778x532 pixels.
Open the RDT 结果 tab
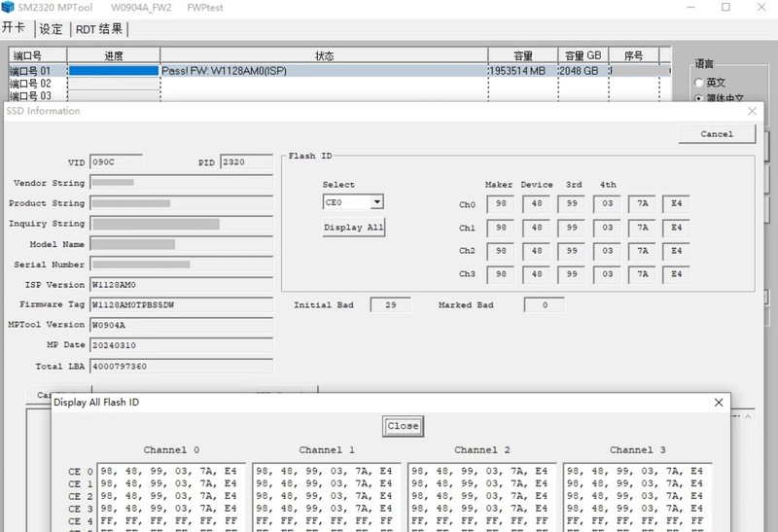pyautogui.click(x=99, y=29)
